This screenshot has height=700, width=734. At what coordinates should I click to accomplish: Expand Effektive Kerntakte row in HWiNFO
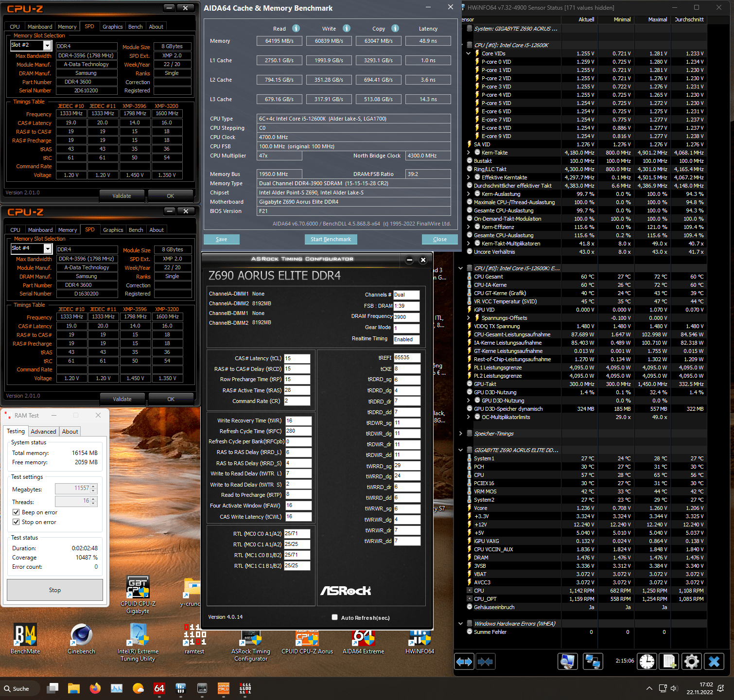(469, 177)
